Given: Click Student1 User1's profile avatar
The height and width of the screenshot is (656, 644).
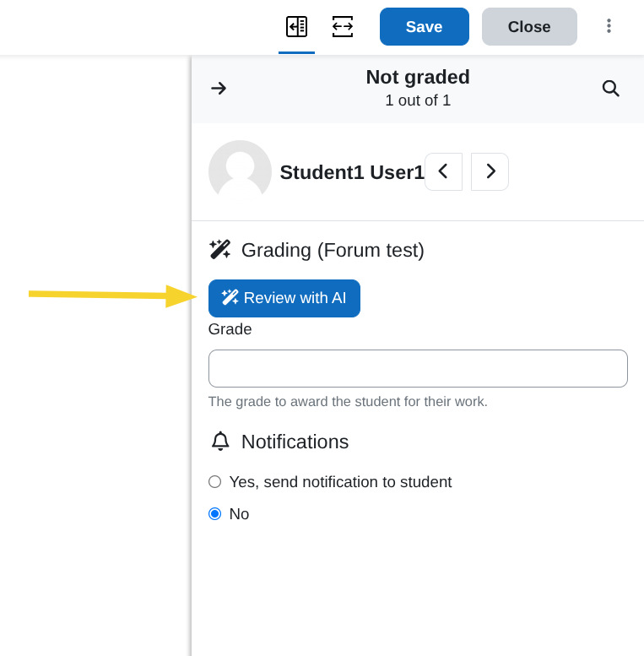Looking at the screenshot, I should pyautogui.click(x=240, y=171).
